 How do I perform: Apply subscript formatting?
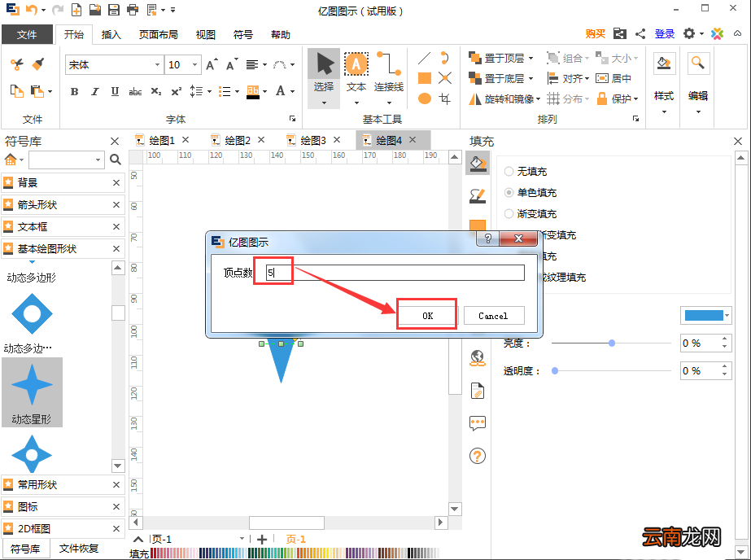[x=156, y=91]
